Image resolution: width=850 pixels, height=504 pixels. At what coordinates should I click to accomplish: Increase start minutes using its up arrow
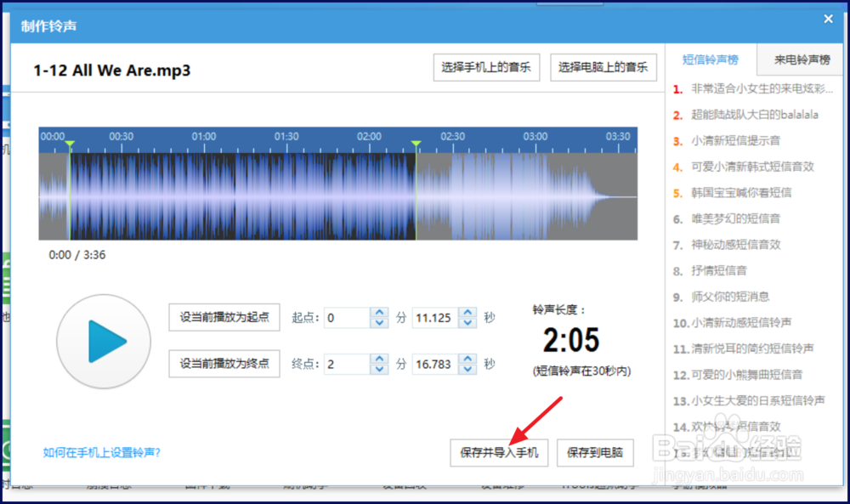(379, 313)
